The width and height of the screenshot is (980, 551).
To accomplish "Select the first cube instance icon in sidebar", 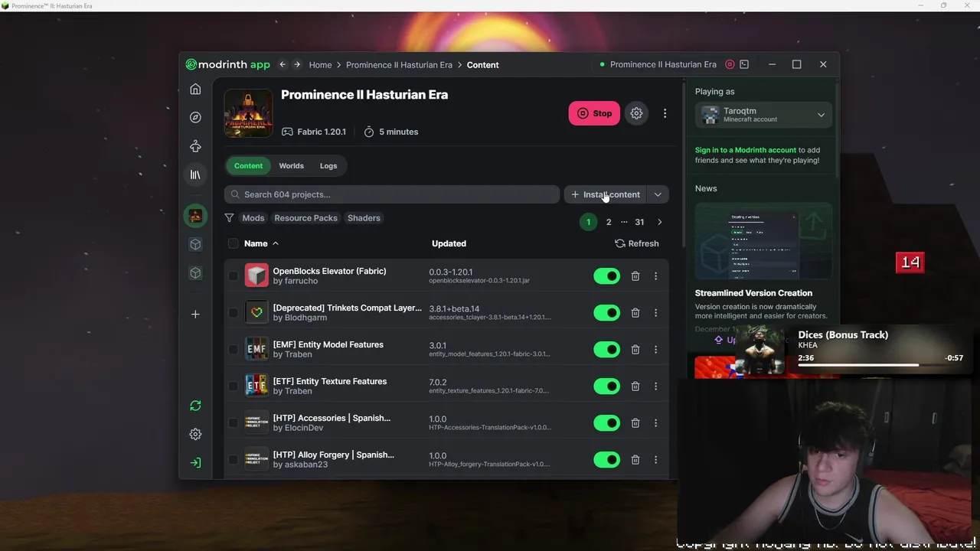I will [195, 244].
